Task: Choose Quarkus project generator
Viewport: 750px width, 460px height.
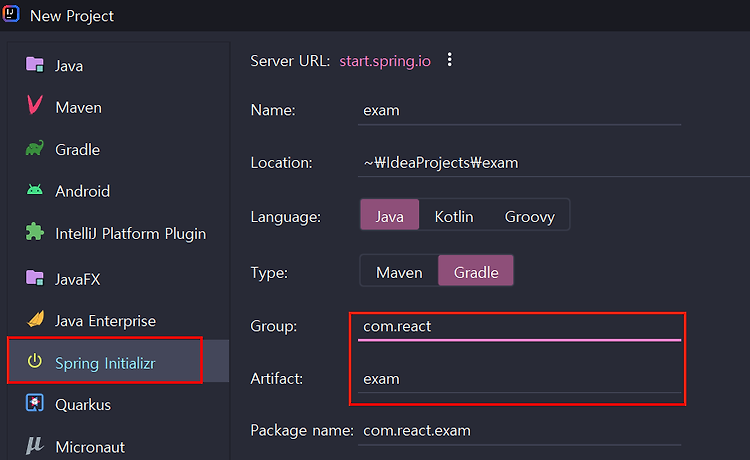Action: point(118,405)
